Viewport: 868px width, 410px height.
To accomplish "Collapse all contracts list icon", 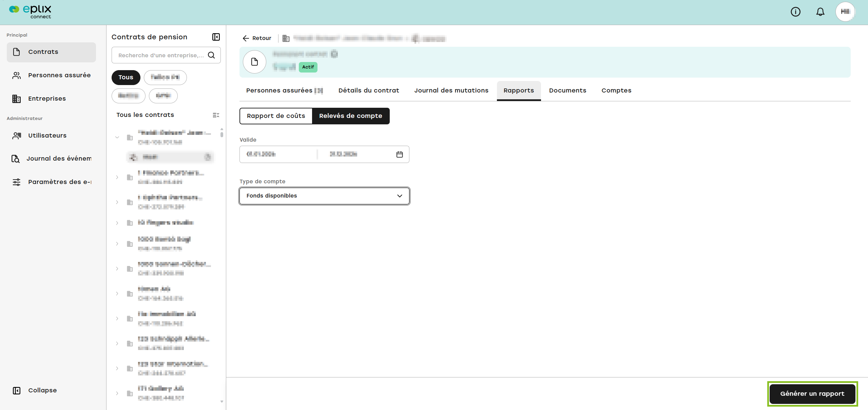I will tap(216, 115).
